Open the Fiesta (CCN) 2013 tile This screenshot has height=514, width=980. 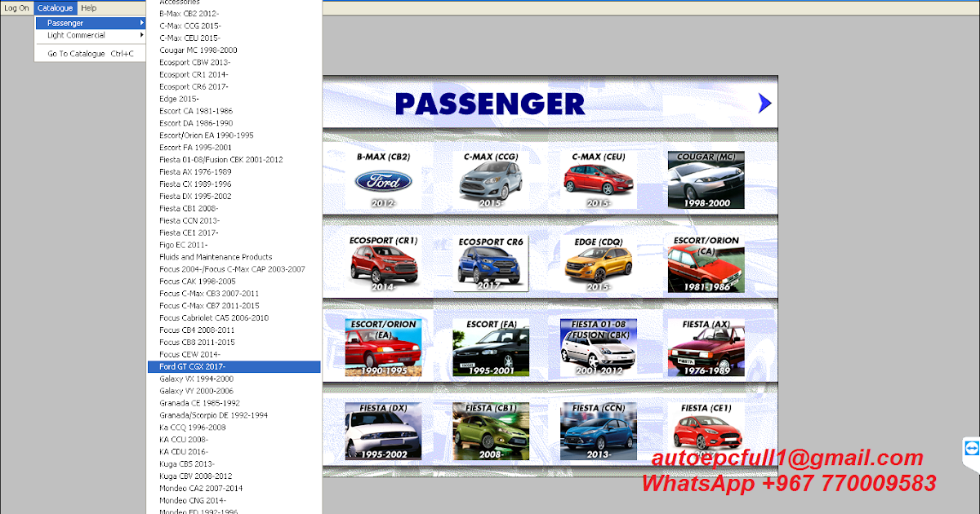pos(599,431)
